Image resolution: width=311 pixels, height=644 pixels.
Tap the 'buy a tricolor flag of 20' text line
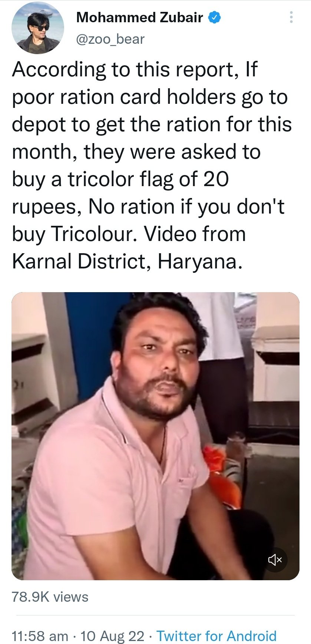coord(120,179)
